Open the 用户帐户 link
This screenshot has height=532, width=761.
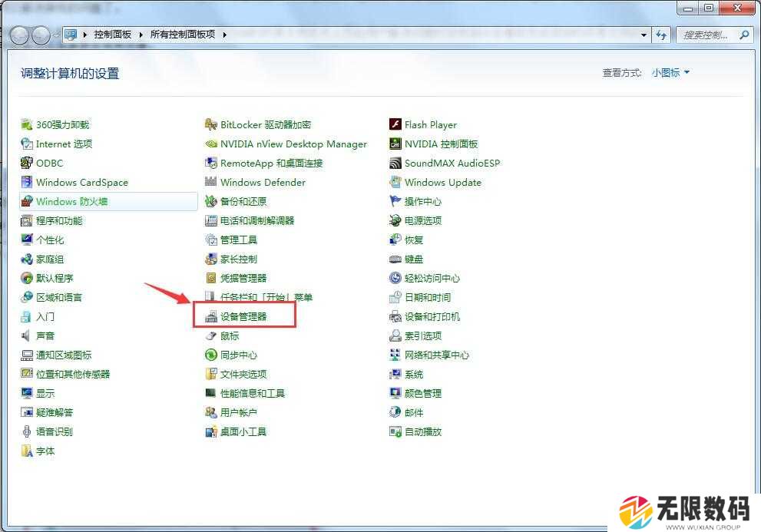coord(239,412)
